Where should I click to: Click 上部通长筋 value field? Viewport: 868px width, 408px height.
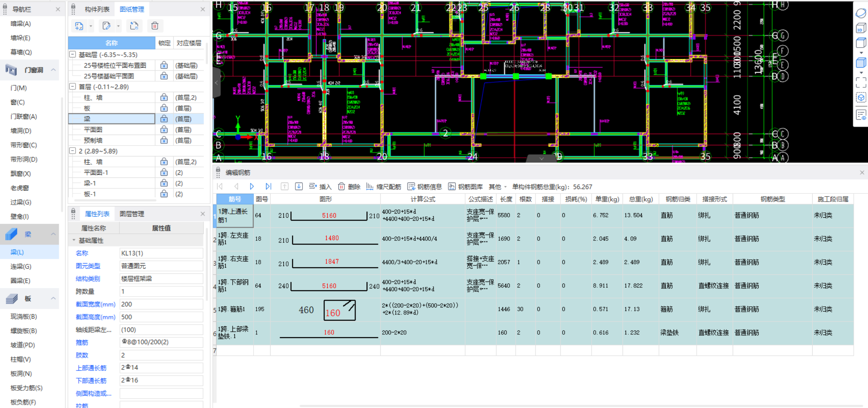click(161, 368)
